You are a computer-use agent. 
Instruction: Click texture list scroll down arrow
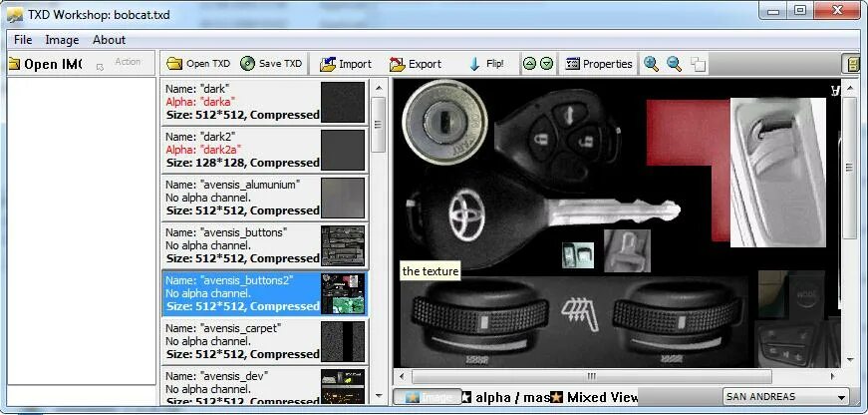tap(379, 396)
